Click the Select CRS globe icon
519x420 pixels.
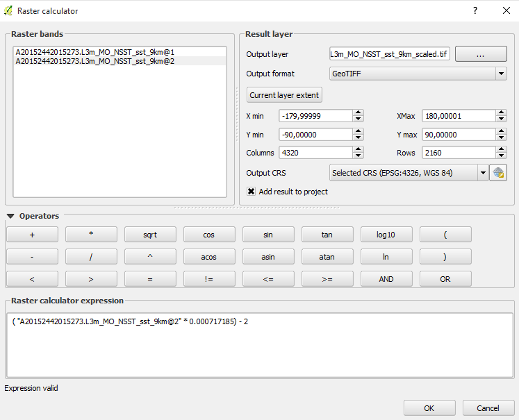click(497, 173)
